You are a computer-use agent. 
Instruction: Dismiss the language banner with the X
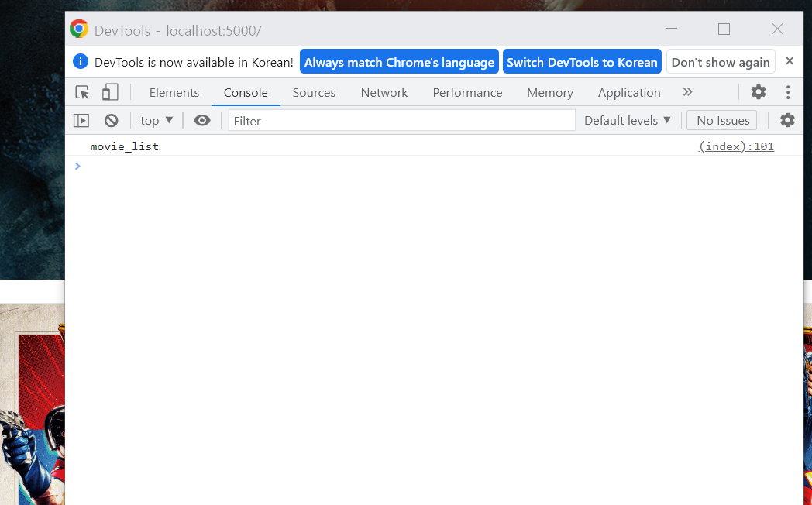790,61
